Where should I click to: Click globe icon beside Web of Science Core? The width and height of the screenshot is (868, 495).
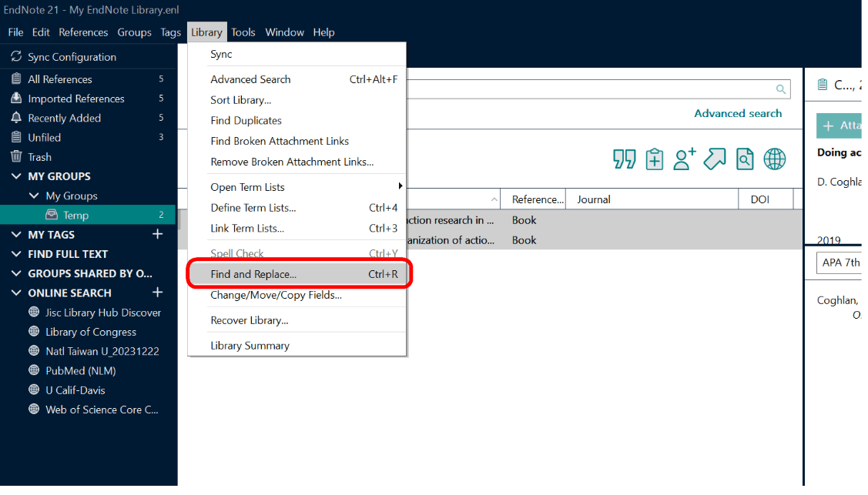point(34,410)
